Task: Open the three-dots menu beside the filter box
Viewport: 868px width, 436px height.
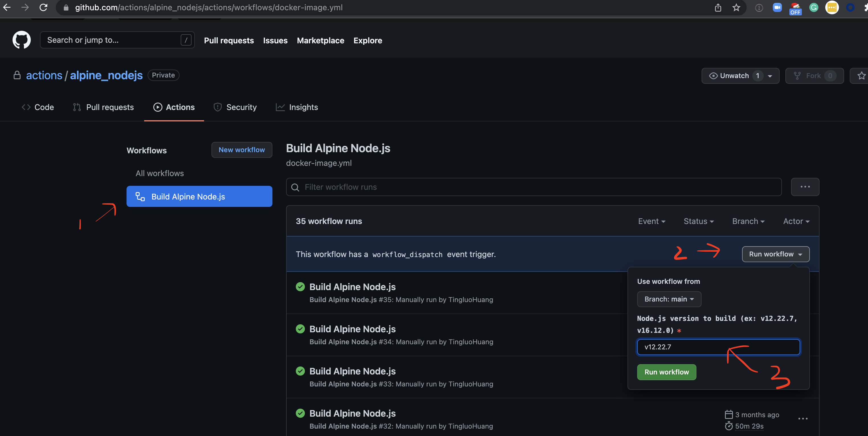Action: tap(805, 187)
